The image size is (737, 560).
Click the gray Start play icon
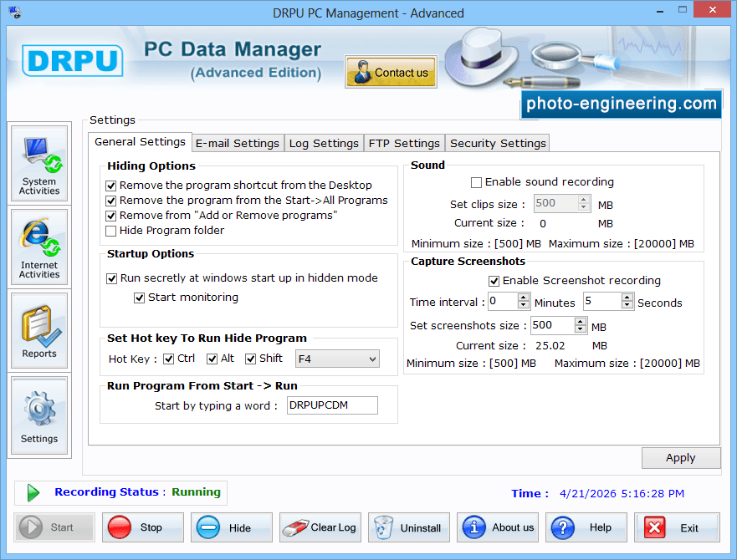click(x=31, y=527)
